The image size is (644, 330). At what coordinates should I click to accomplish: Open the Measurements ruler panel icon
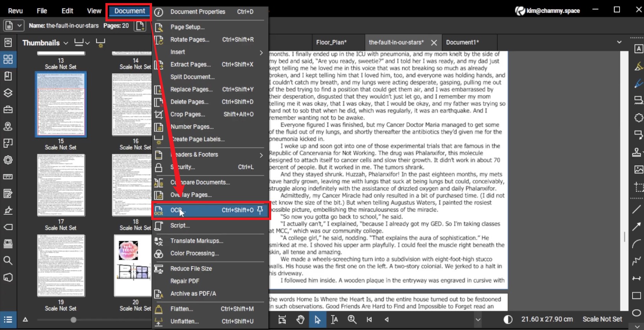point(8,177)
